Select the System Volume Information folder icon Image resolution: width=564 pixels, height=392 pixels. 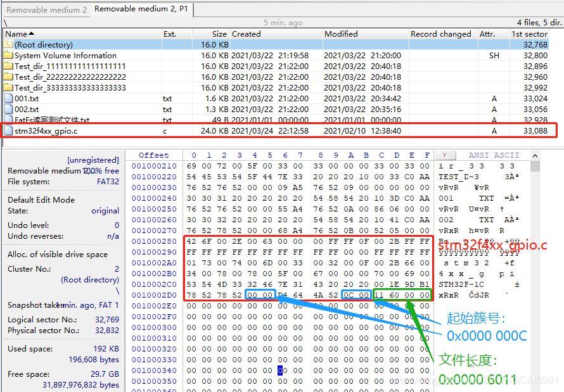point(8,55)
